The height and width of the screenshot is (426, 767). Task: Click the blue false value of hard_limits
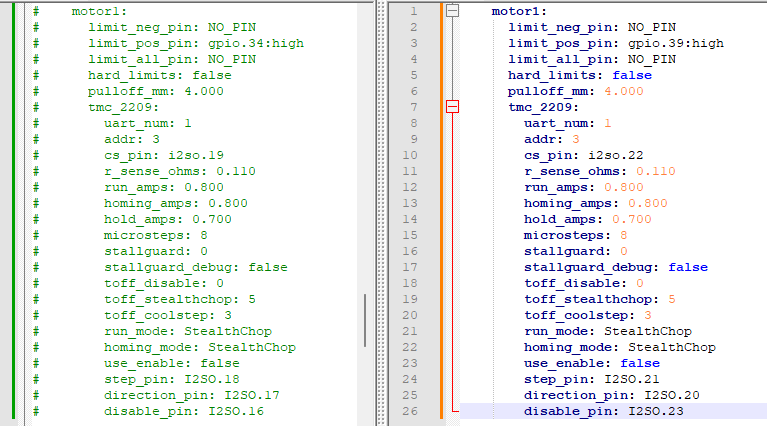[632, 75]
